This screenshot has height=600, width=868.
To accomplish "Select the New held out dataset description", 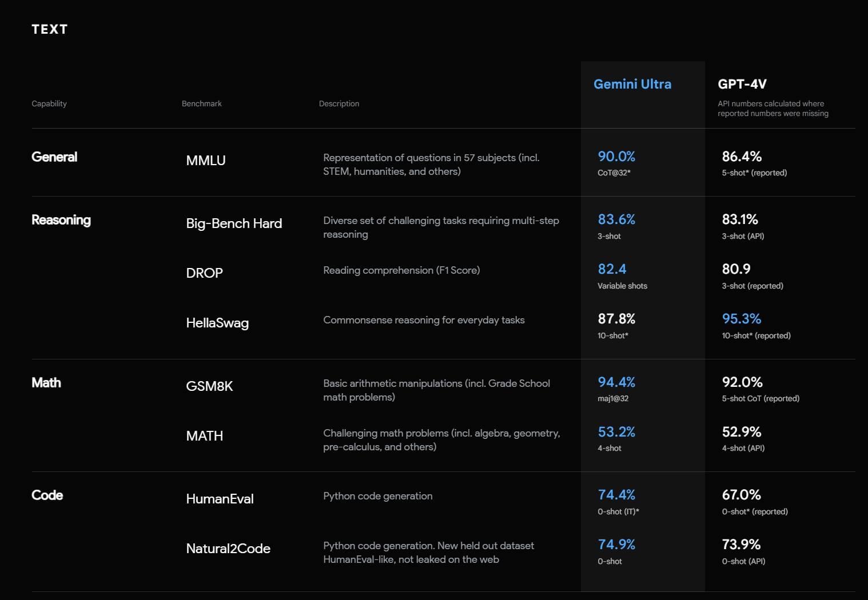I will 429,553.
